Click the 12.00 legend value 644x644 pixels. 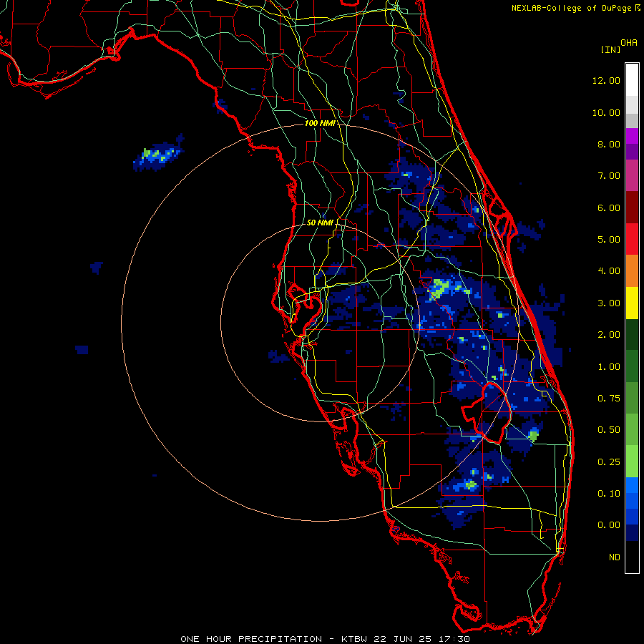click(x=606, y=80)
